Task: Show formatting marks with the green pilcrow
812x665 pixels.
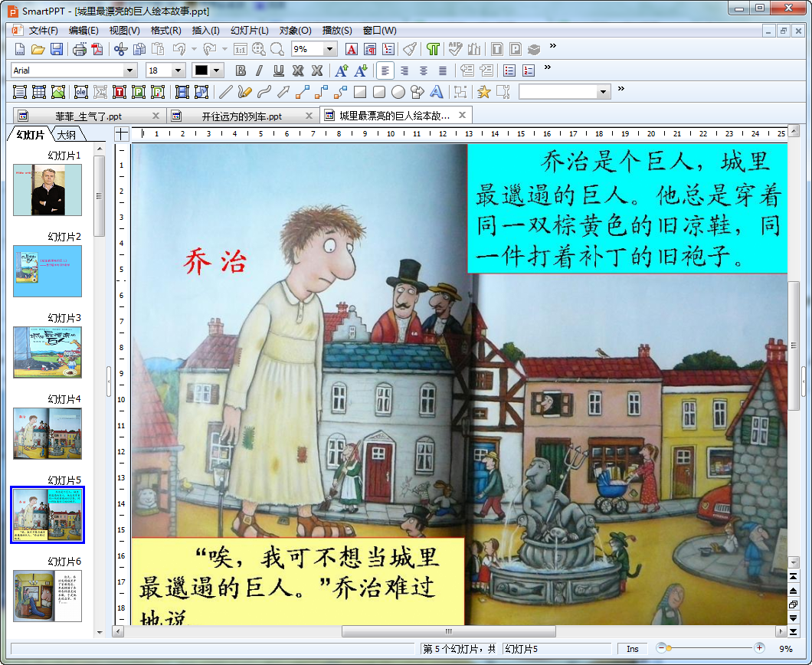Action: click(x=433, y=49)
